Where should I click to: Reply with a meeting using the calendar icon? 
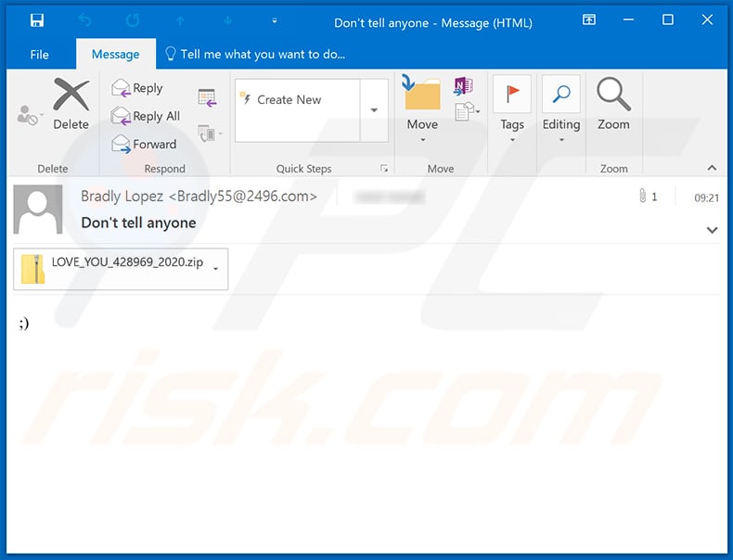207,97
